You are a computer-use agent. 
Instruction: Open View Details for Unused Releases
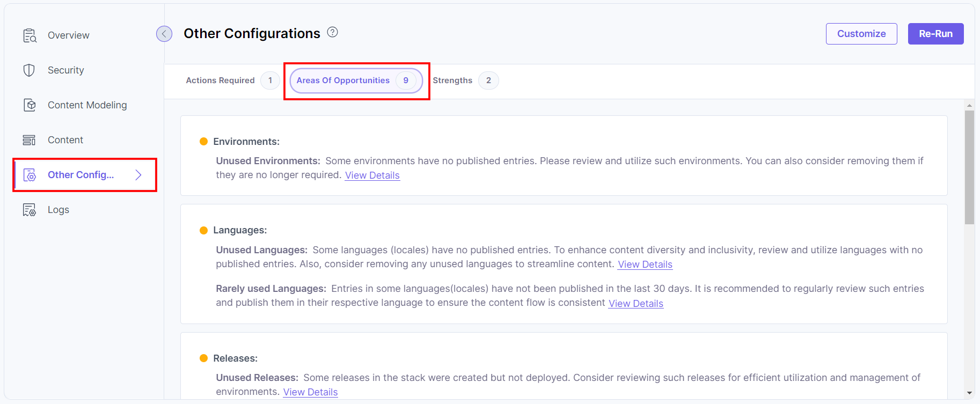(x=310, y=392)
